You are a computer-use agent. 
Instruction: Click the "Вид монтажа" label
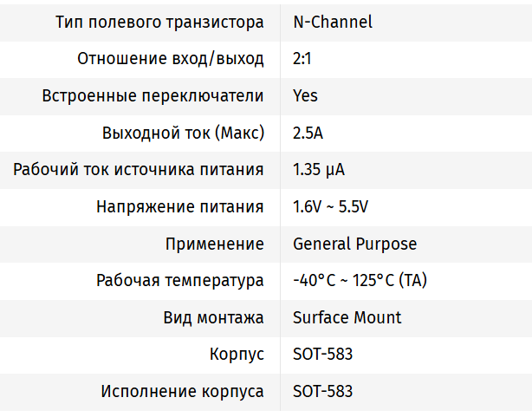[x=213, y=317]
